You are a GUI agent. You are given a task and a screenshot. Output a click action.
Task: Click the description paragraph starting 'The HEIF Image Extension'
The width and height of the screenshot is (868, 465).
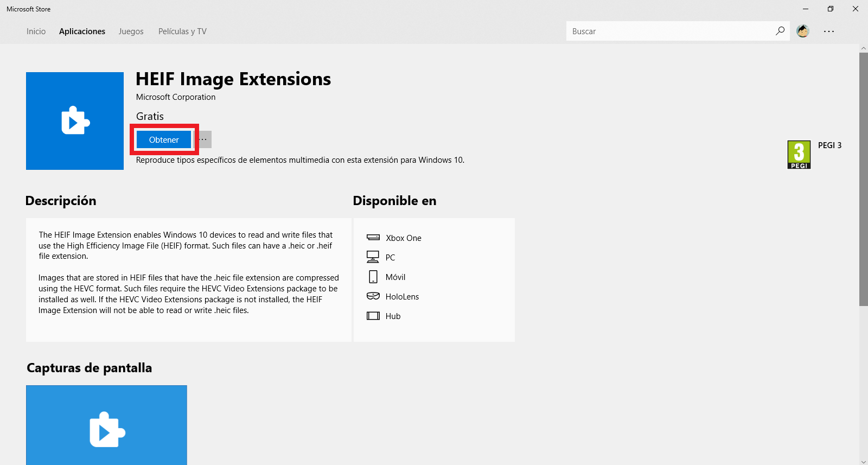pyautogui.click(x=186, y=245)
